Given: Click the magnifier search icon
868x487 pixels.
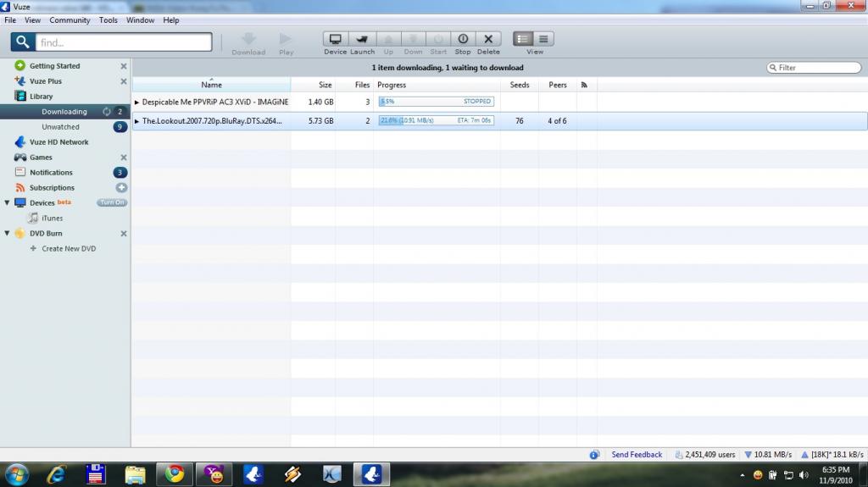Looking at the screenshot, I should [23, 42].
